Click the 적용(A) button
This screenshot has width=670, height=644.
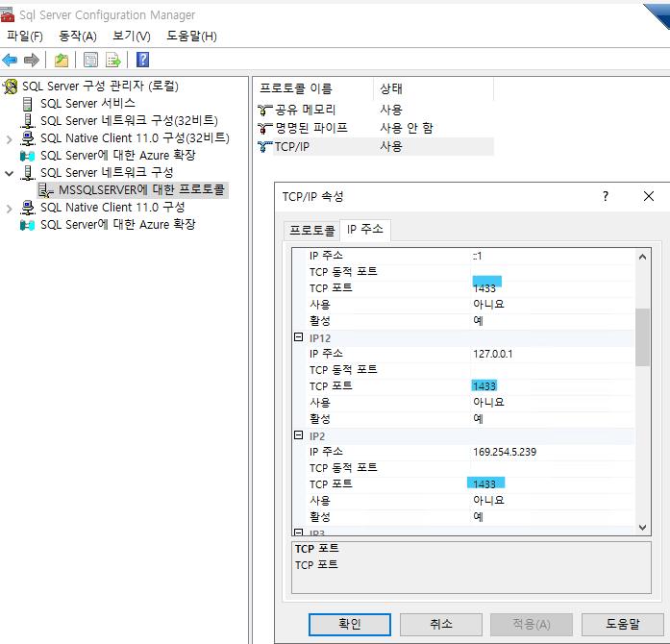pyautogui.click(x=532, y=625)
